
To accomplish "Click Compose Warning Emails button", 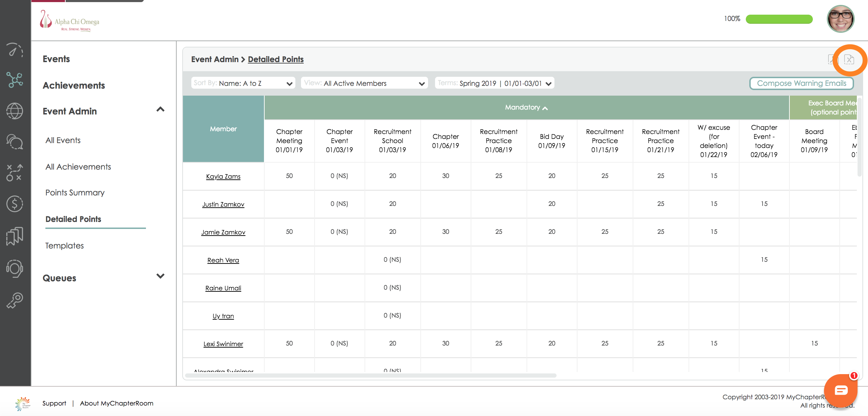I will pos(801,83).
